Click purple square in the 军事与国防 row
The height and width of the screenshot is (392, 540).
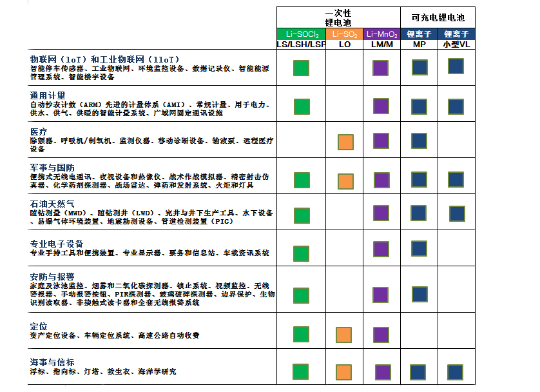[382, 180]
